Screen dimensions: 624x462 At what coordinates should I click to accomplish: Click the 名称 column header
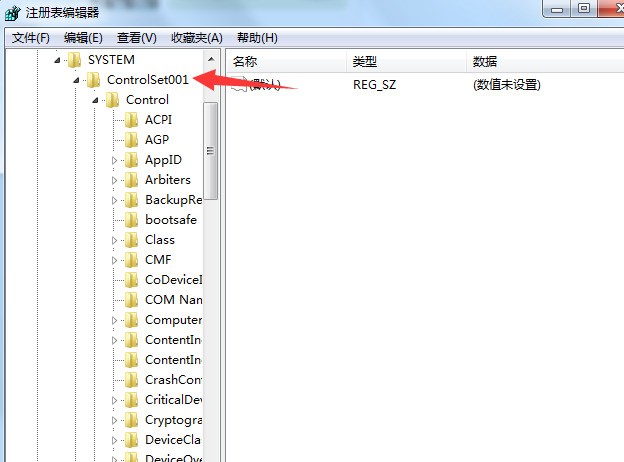(x=287, y=62)
